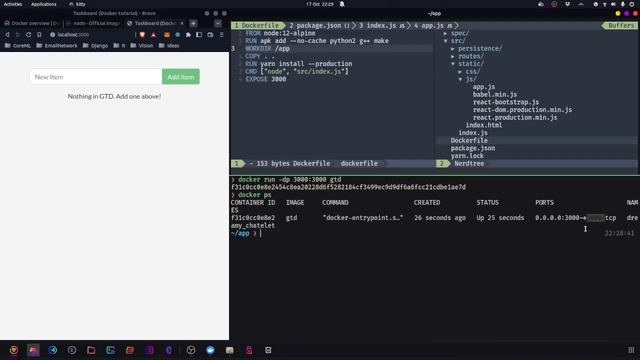Image resolution: width=640 pixels, height=360 pixels.
Task: Open a new browser tab
Action: coord(193,23)
